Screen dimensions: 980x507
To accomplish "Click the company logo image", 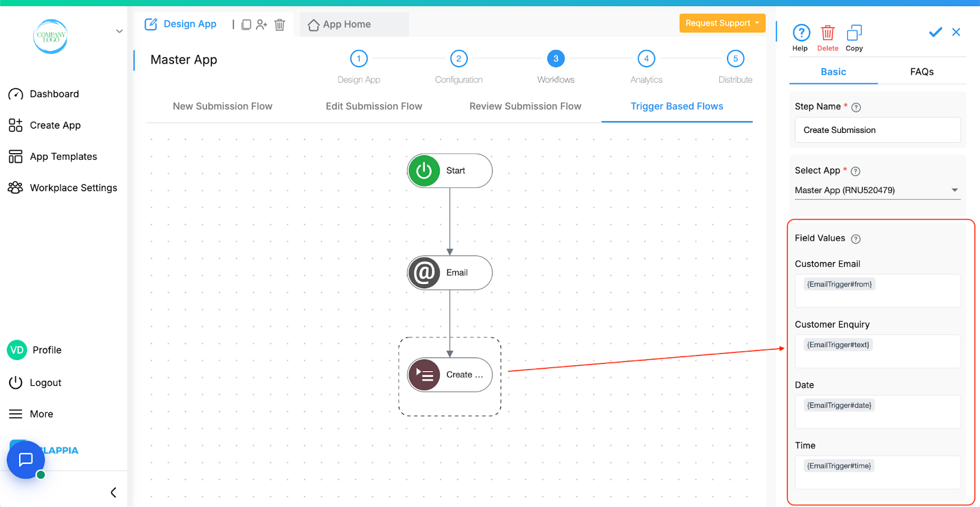I will (x=50, y=36).
